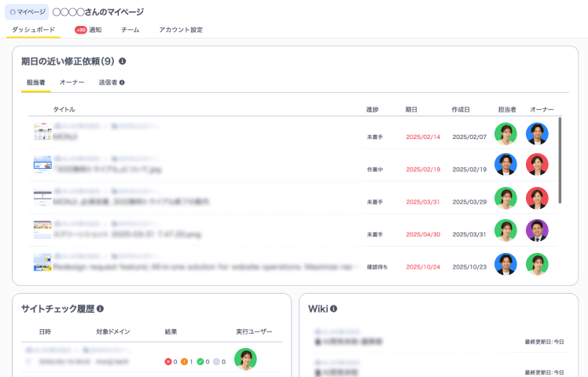Screen dimensions: 588x377
Task: Click assignee avatar in the 2025/04/30 row
Action: click(505, 230)
